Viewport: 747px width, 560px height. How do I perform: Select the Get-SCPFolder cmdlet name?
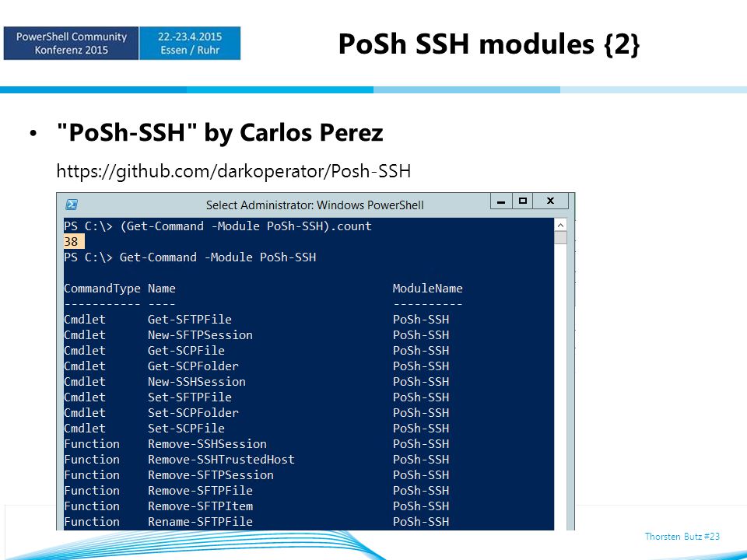point(193,366)
